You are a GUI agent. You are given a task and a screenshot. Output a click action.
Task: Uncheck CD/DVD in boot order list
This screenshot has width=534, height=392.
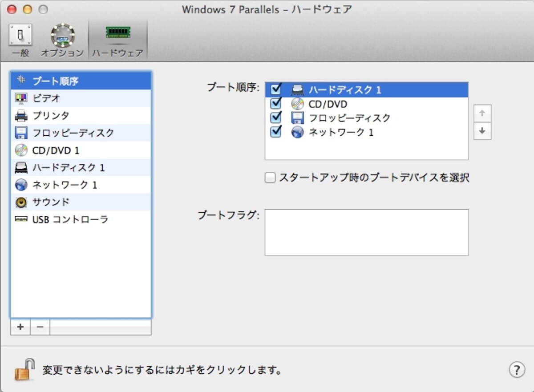click(x=276, y=104)
